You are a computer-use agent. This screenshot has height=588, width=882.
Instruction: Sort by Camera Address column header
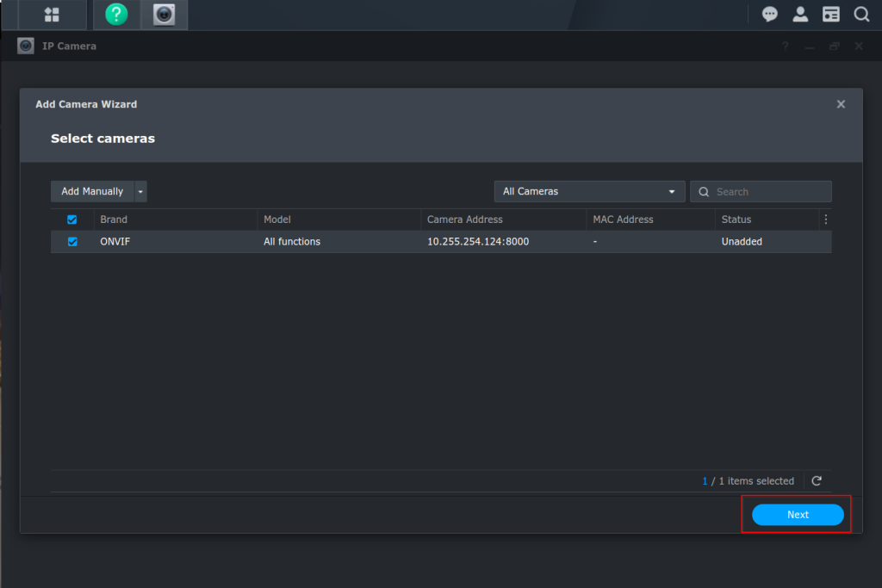(x=464, y=220)
